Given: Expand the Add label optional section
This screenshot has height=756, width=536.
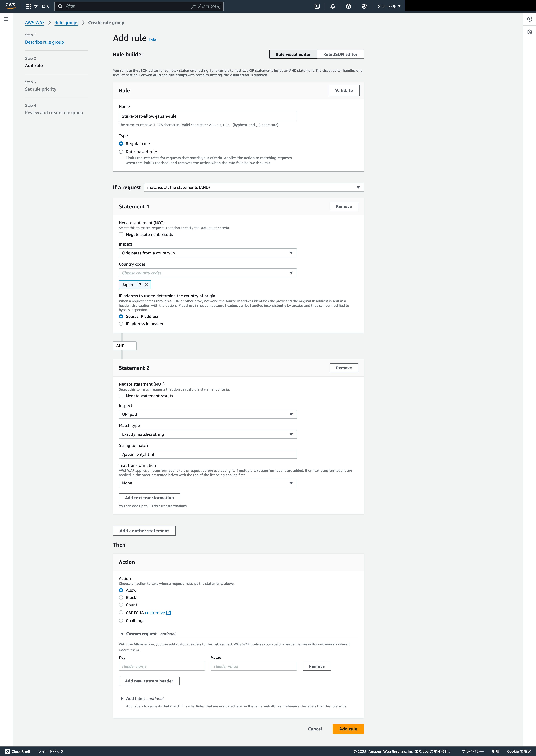Looking at the screenshot, I should coord(122,699).
